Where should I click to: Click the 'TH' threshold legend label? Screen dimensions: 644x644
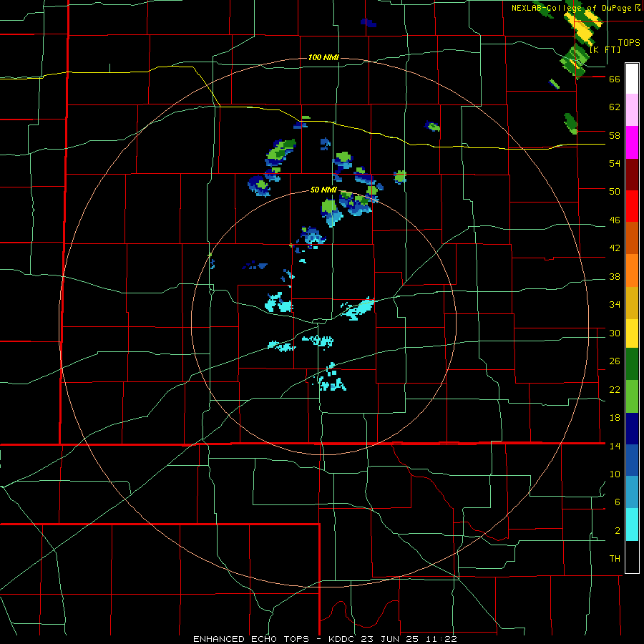pyautogui.click(x=615, y=559)
